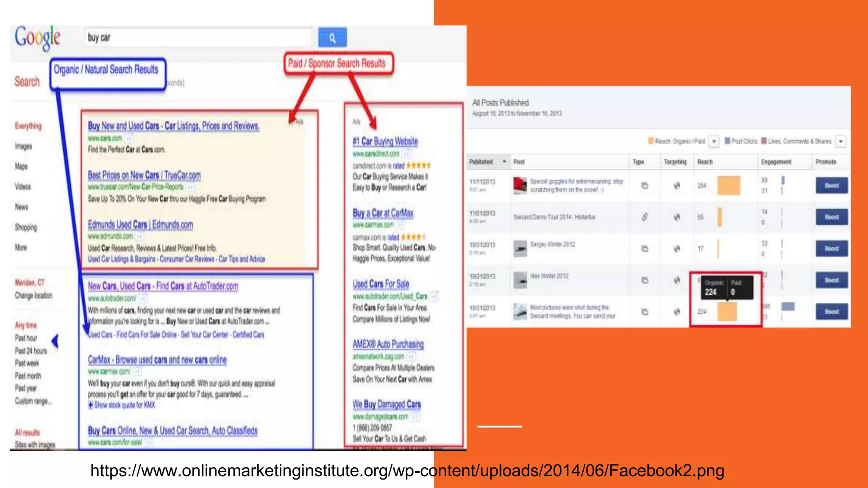868x488 pixels.
Task: Click the Post column header
Action: [x=519, y=162]
